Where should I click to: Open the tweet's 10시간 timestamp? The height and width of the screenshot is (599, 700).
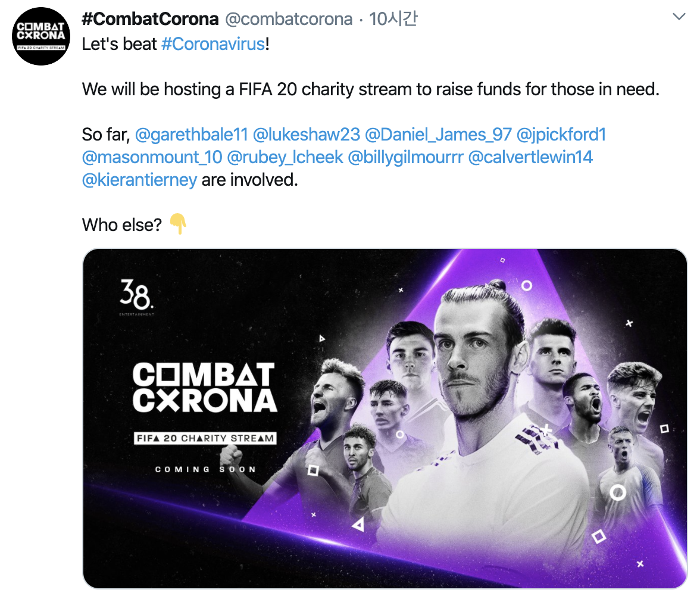point(393,19)
